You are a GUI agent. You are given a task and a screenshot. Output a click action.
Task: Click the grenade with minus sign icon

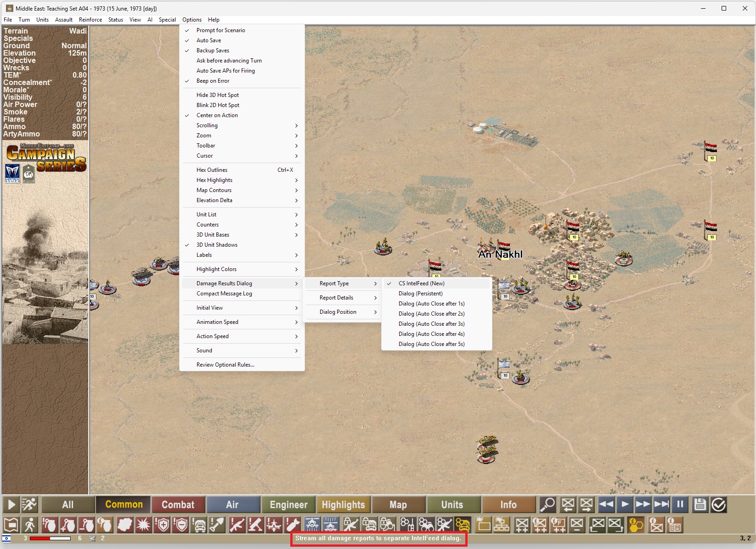86,524
